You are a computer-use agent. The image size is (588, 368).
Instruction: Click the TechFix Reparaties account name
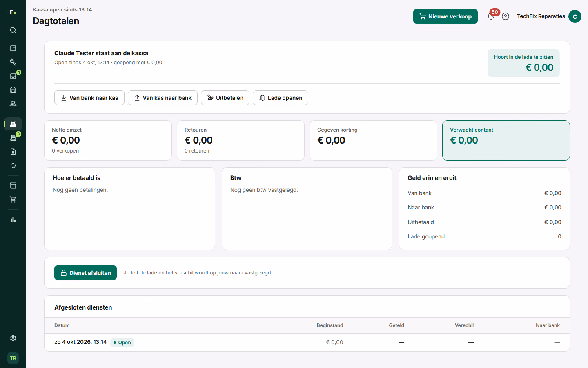pyautogui.click(x=541, y=16)
